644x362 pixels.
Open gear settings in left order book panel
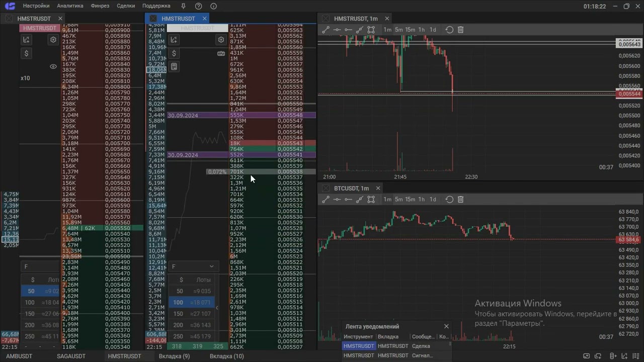(x=53, y=40)
